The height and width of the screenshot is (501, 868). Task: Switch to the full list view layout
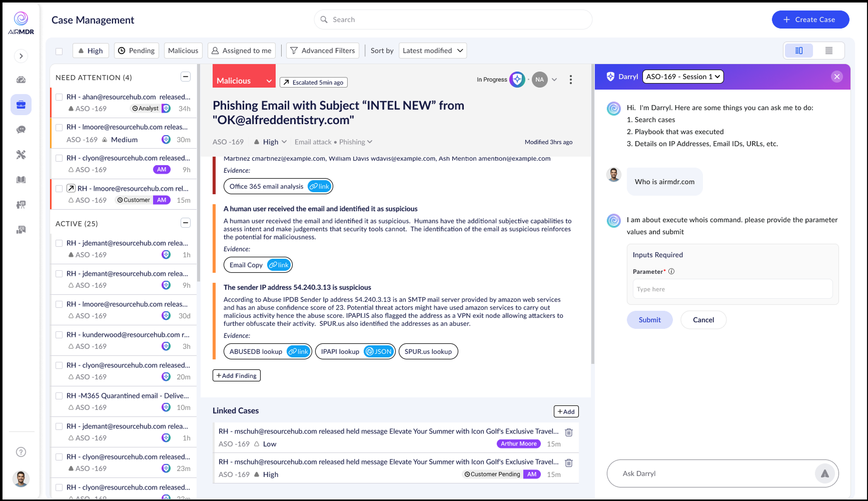tap(828, 50)
